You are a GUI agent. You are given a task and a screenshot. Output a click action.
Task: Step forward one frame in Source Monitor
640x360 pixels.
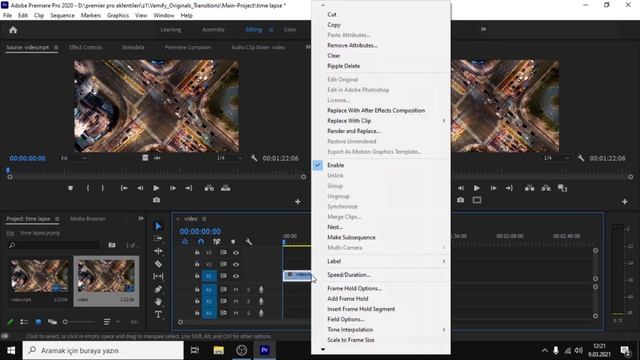[x=173, y=188]
